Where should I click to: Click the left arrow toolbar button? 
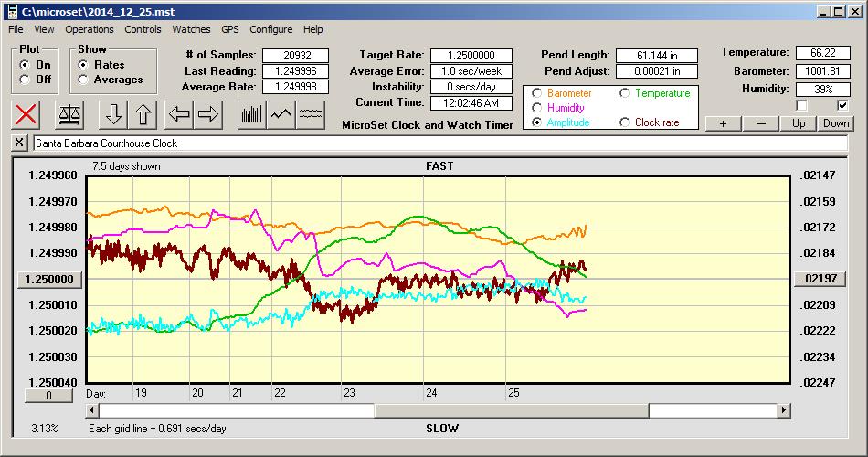[x=179, y=114]
